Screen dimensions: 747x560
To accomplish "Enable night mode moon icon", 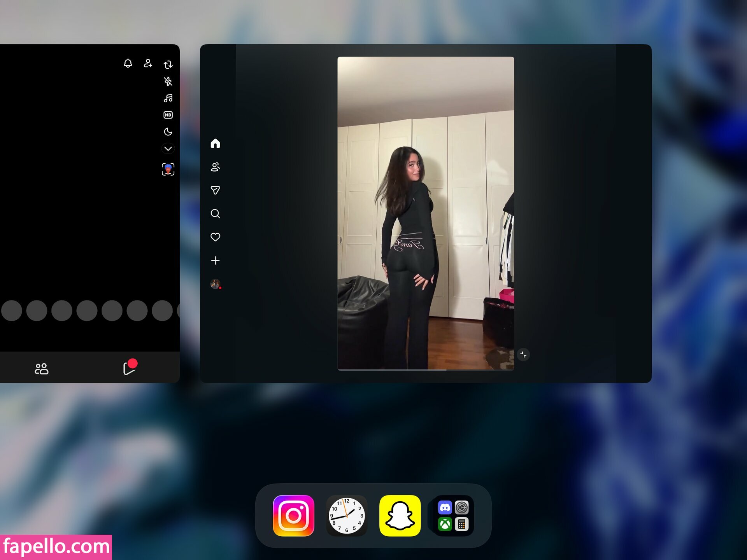I will [168, 131].
